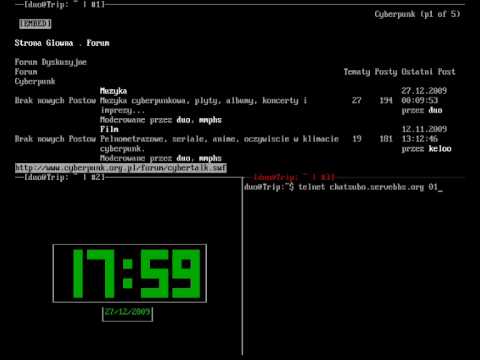Select the duo@Trip #2 pane title
The width and height of the screenshot is (480, 360).
point(64,177)
